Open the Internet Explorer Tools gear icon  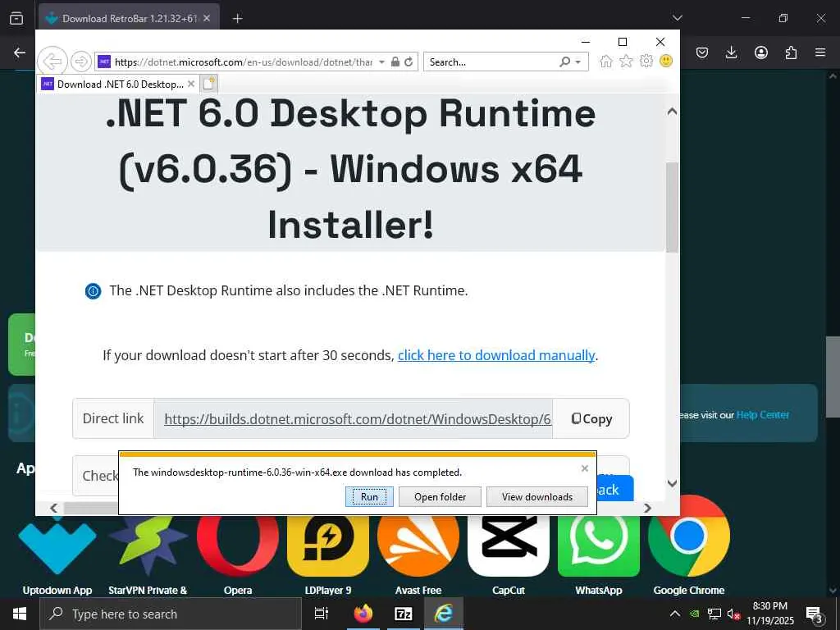click(646, 61)
